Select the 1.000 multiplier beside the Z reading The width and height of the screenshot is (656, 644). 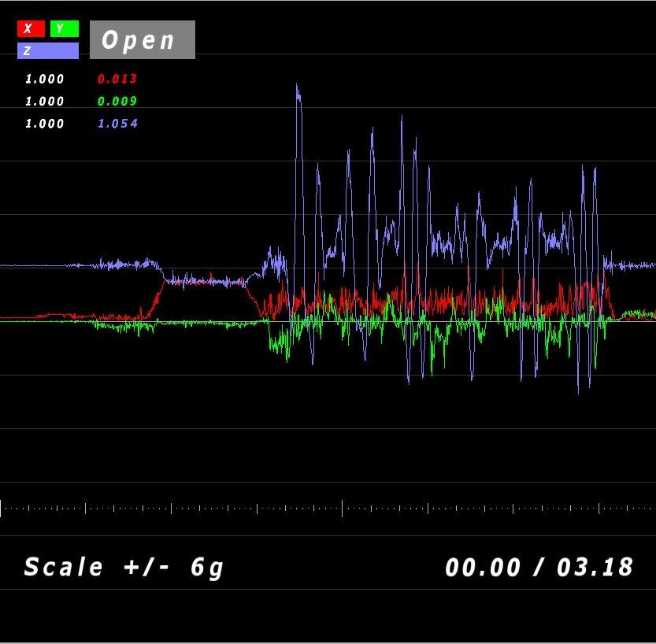[x=45, y=124]
